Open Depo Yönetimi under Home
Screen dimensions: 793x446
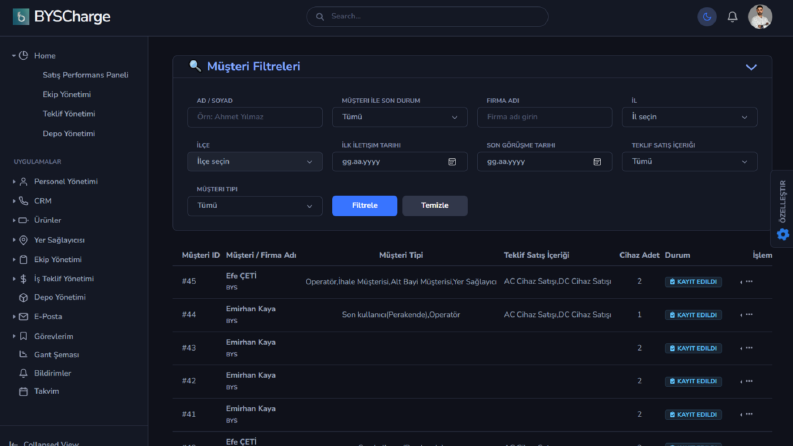click(69, 133)
